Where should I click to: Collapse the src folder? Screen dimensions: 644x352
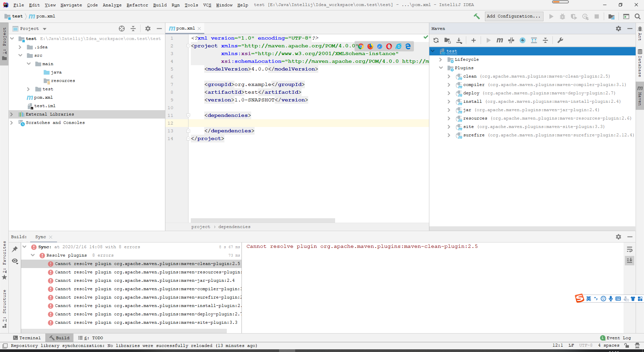tap(20, 55)
